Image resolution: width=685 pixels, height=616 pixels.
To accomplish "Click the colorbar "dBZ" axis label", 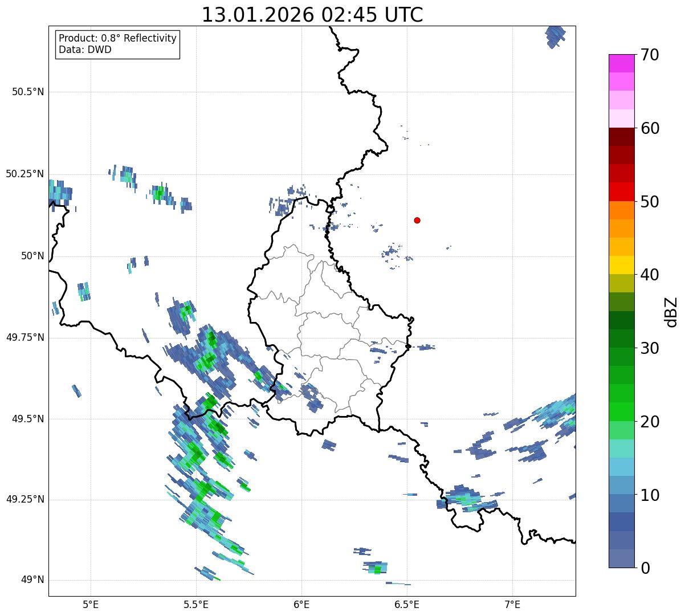I will coord(672,311).
